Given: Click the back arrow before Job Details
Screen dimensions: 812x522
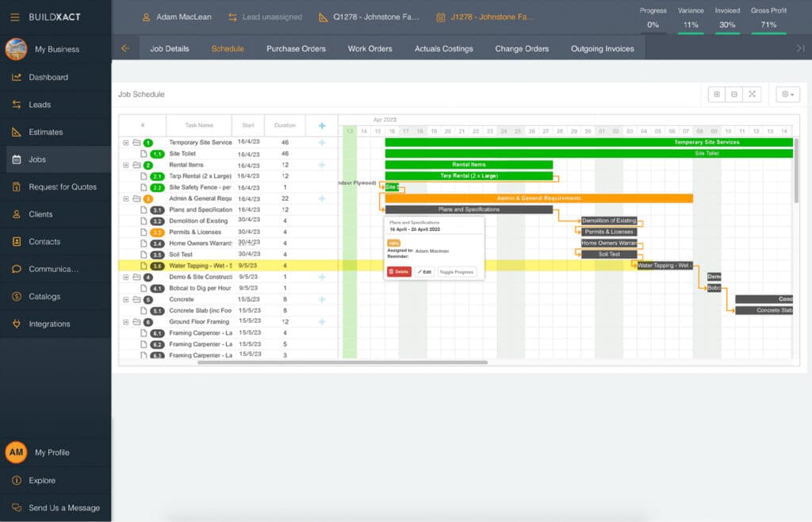Looking at the screenshot, I should pos(125,48).
